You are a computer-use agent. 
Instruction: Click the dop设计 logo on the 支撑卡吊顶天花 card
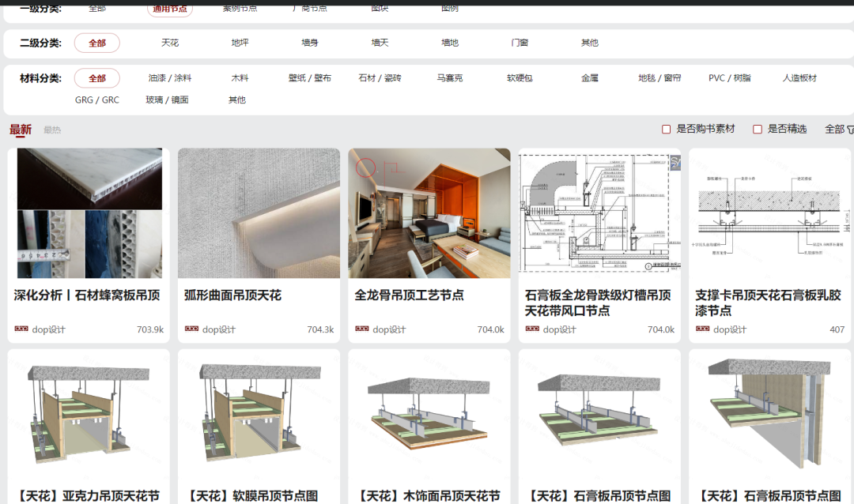pyautogui.click(x=702, y=329)
